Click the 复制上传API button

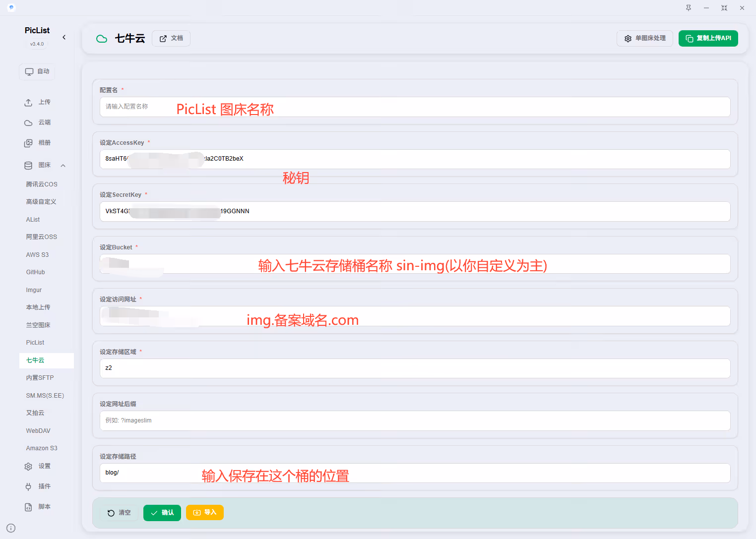(708, 38)
